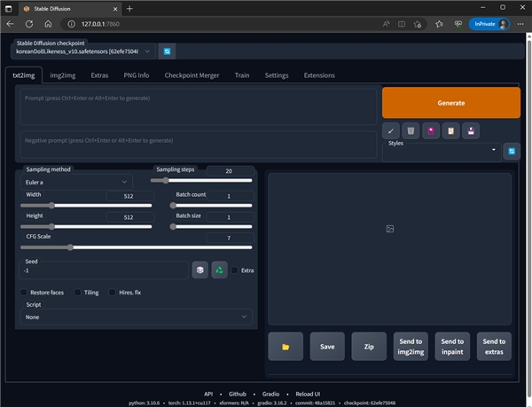Apply selected styles clipboard icon

pos(451,131)
